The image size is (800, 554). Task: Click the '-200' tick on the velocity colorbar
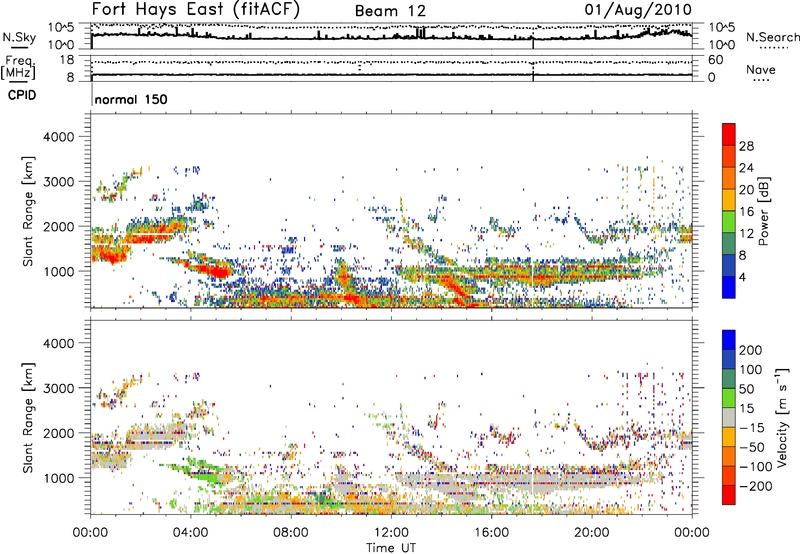(756, 486)
